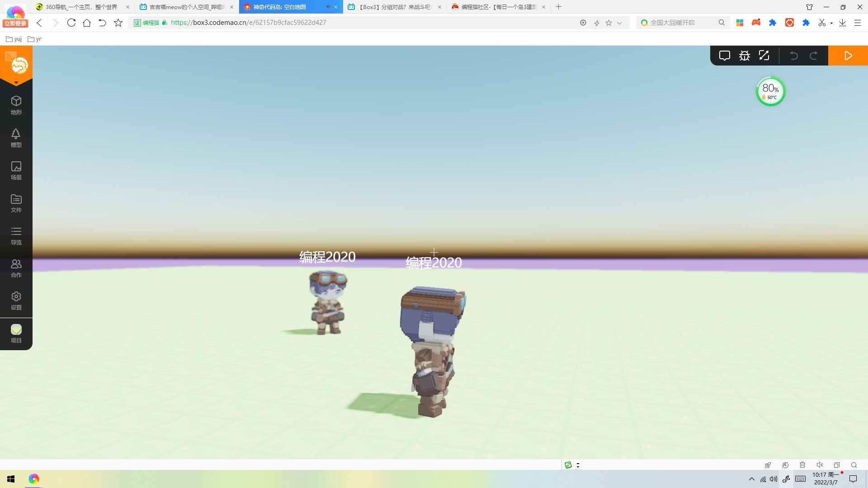Run the map with orange play button

[848, 56]
